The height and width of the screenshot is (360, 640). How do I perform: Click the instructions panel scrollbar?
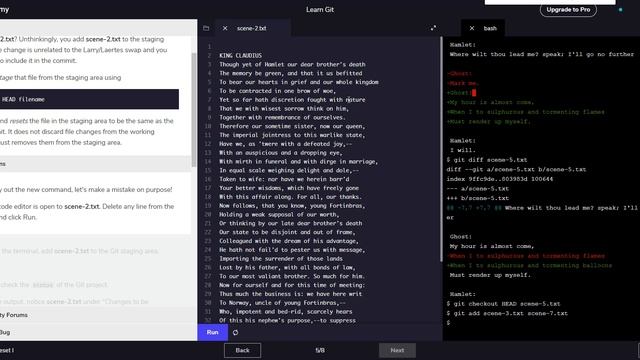(x=194, y=109)
